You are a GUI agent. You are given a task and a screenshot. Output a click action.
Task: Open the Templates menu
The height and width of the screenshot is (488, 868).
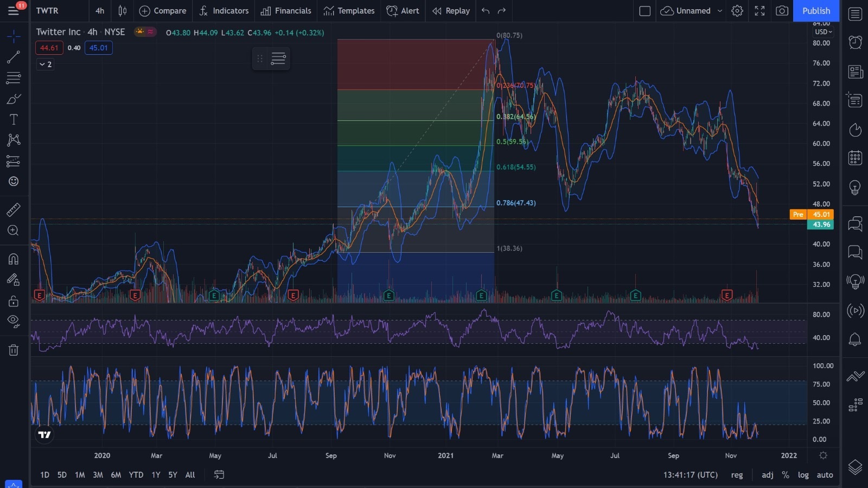(349, 10)
